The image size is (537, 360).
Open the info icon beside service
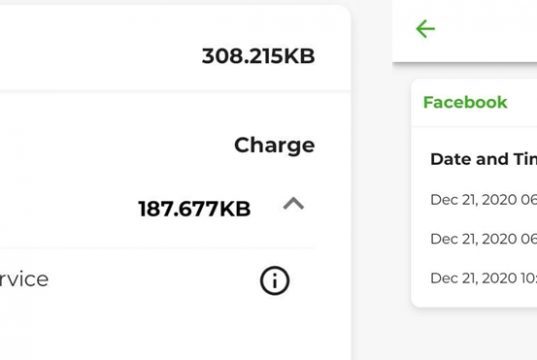(274, 281)
